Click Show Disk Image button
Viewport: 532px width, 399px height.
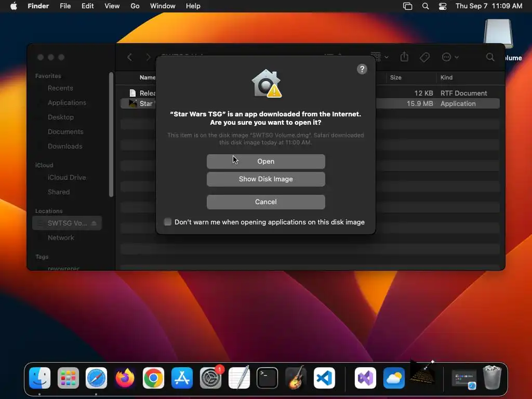265,179
